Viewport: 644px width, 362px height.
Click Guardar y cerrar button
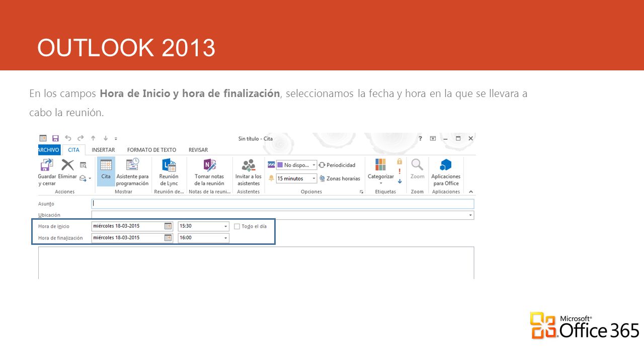coord(47,172)
